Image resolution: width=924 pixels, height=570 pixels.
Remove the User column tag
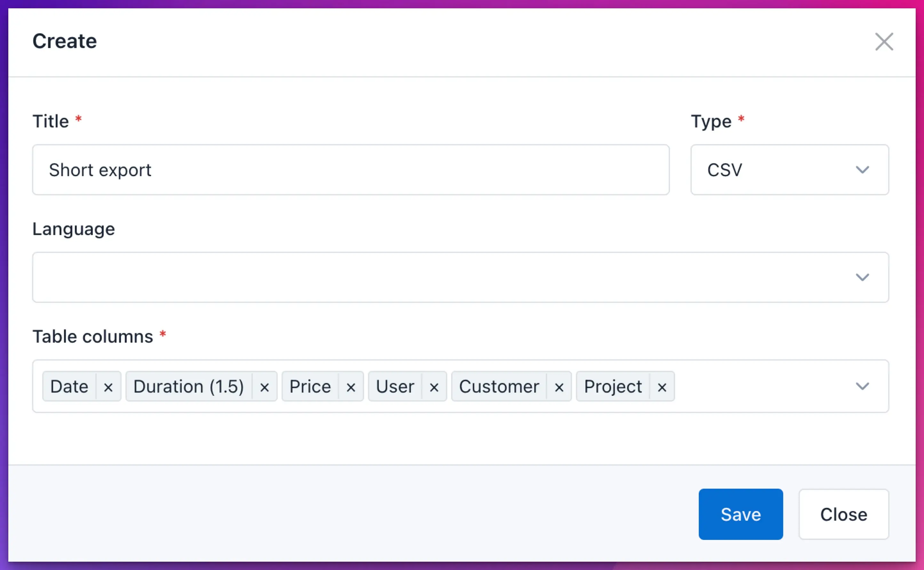434,387
